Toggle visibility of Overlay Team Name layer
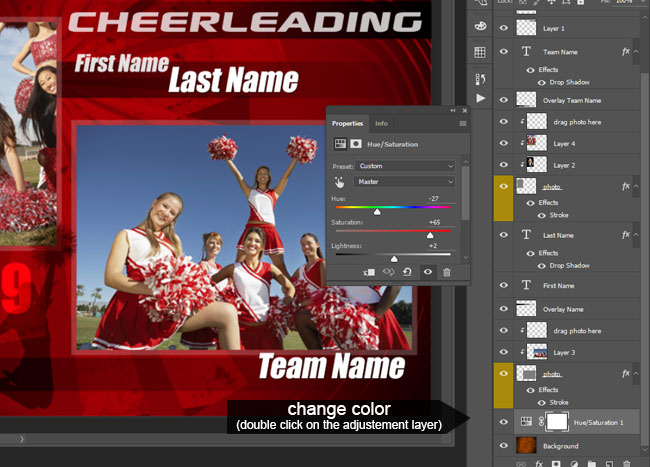The height and width of the screenshot is (467, 650). pos(504,100)
